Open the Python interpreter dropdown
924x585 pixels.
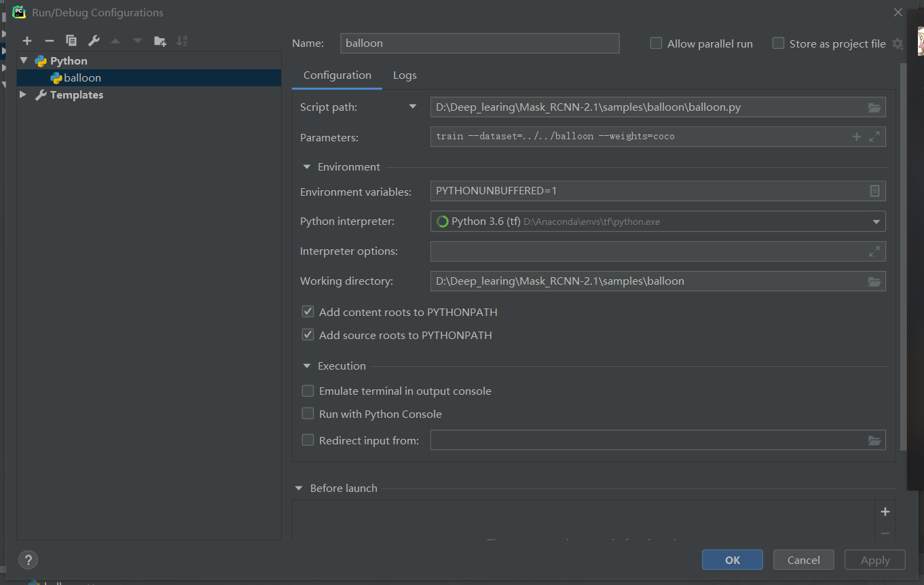pos(875,221)
